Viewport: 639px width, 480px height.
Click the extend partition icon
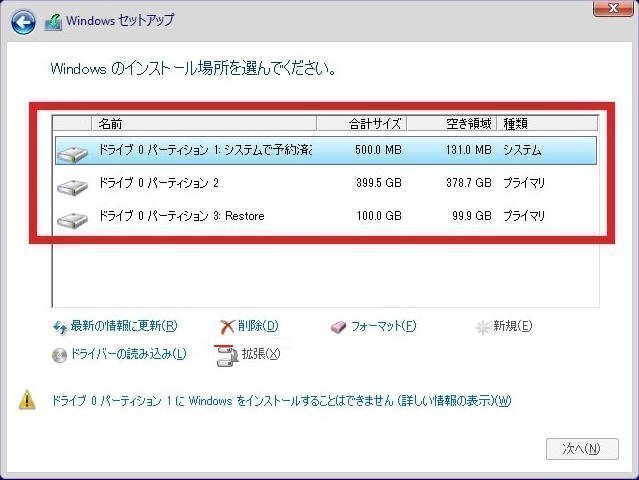click(x=226, y=356)
